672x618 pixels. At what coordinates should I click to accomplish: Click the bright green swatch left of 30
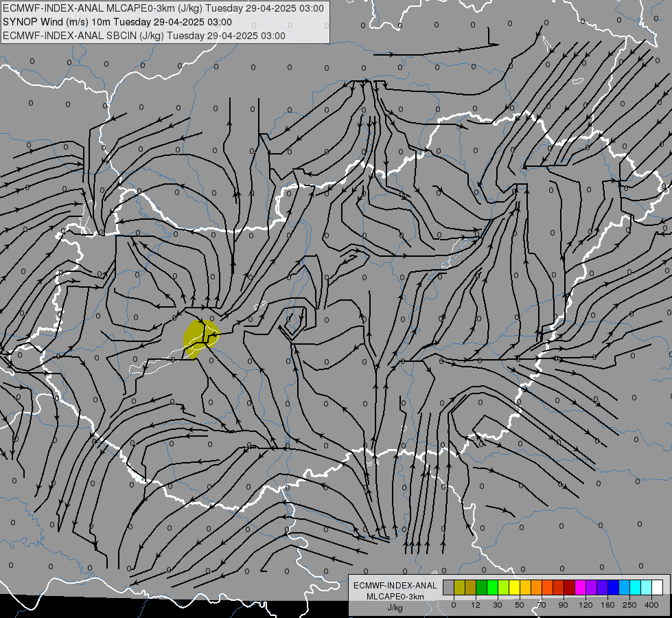pyautogui.click(x=493, y=587)
